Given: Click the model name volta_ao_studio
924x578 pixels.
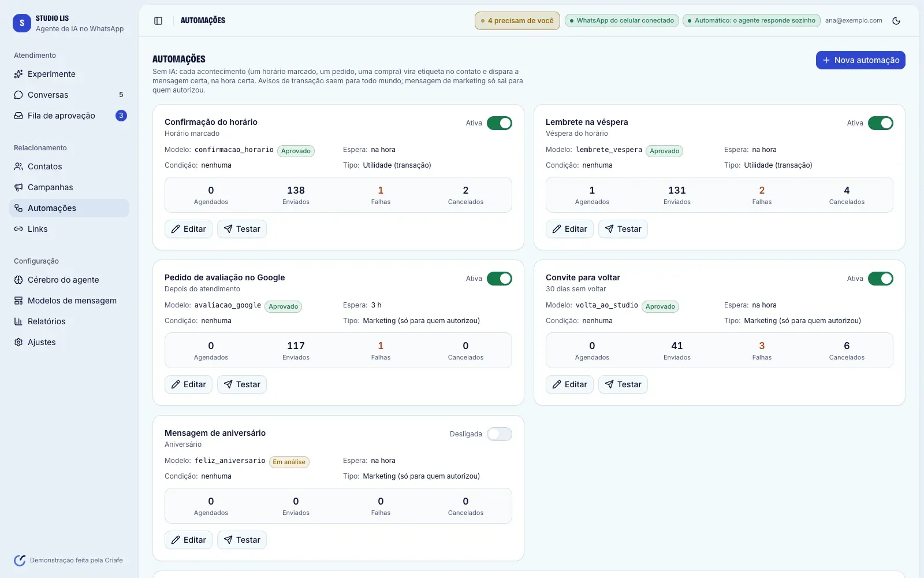Looking at the screenshot, I should [x=607, y=305].
